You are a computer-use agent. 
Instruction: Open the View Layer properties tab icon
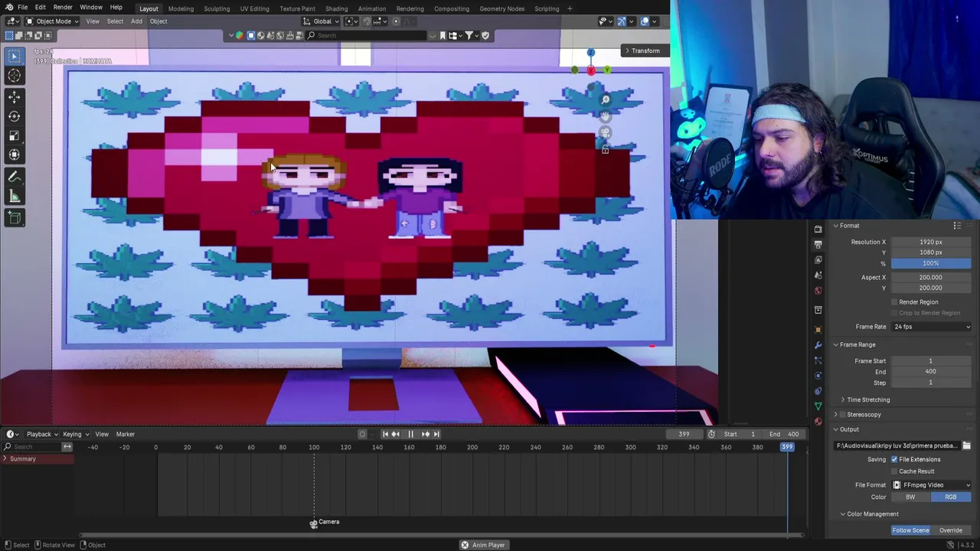(x=818, y=259)
